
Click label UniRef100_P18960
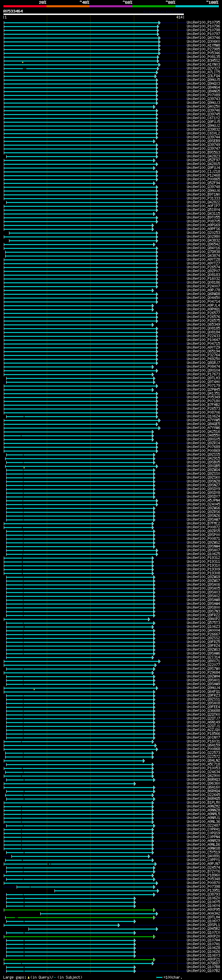pyautogui.click(x=203, y=875)
